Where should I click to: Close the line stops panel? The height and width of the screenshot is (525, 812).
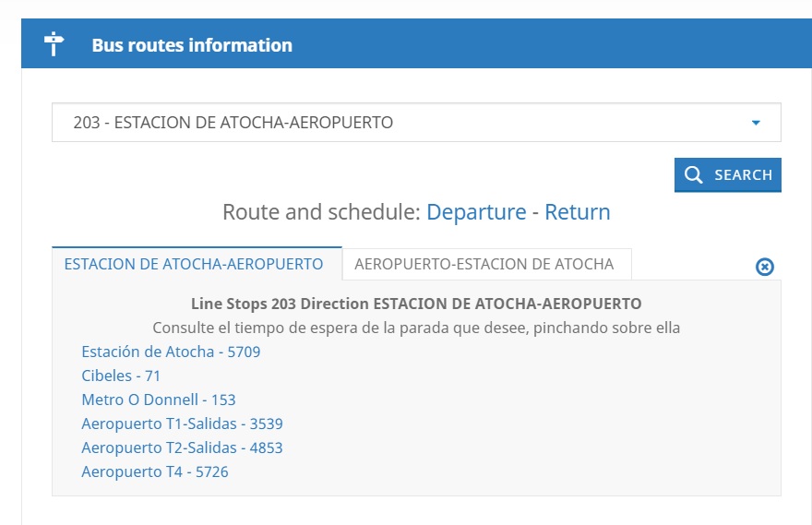pyautogui.click(x=765, y=267)
